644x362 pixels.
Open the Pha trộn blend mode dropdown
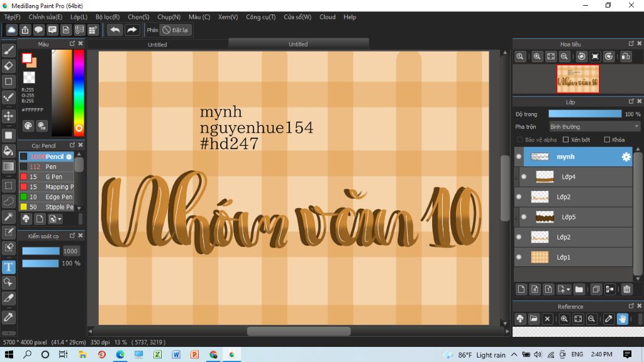pos(594,127)
